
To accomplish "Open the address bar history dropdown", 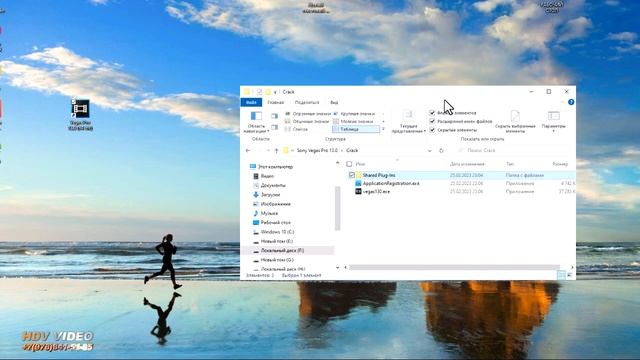I will [429, 151].
